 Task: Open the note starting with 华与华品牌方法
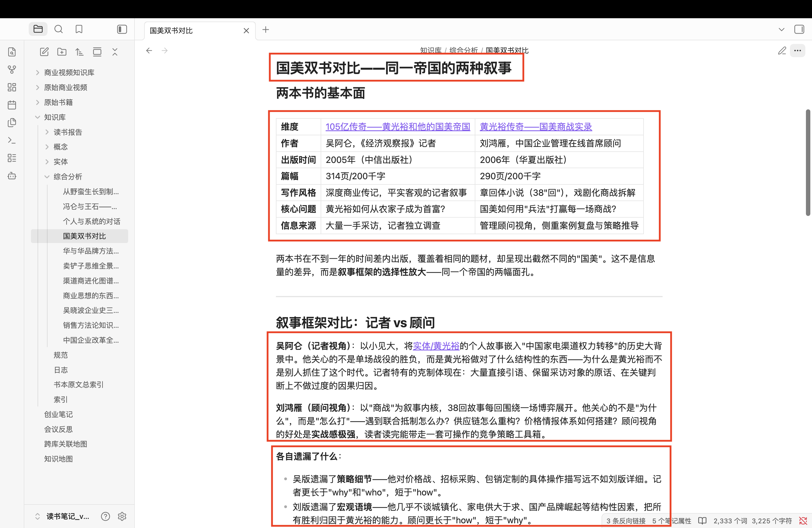tap(90, 251)
